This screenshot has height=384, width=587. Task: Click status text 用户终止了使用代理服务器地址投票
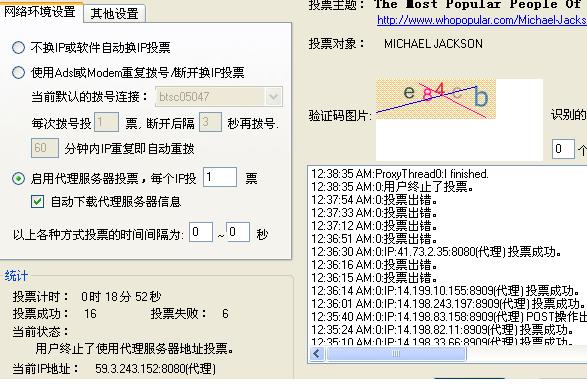click(135, 349)
